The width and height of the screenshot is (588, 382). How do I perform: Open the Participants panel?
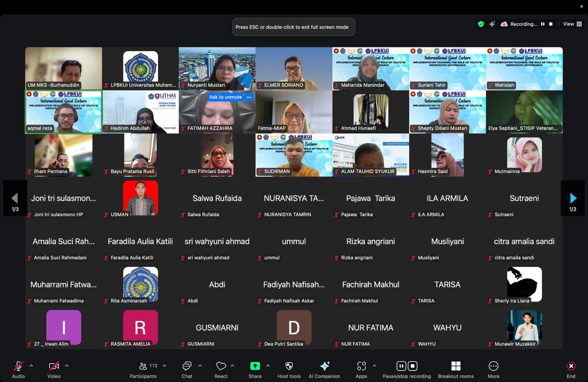[143, 370]
